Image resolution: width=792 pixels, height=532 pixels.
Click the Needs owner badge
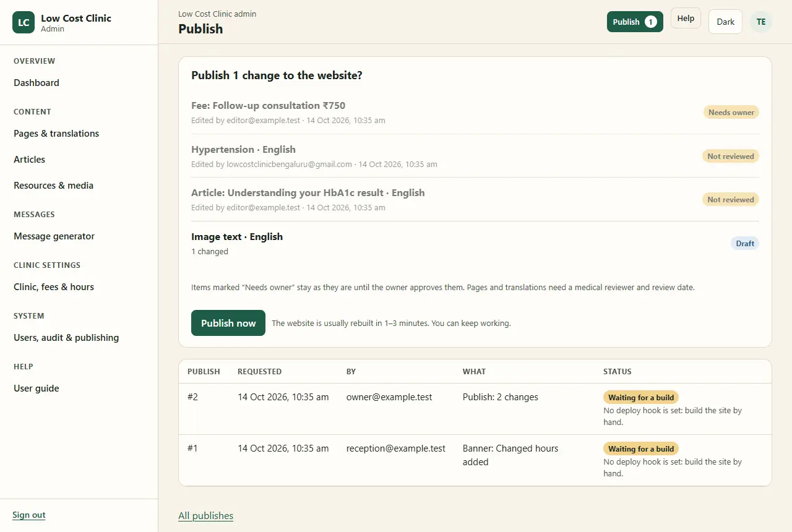731,113
